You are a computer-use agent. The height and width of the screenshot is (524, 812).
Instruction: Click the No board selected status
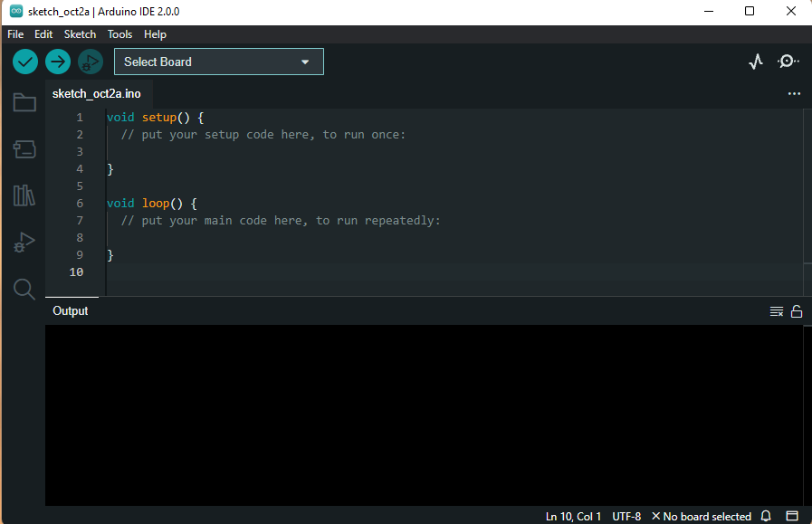click(702, 516)
